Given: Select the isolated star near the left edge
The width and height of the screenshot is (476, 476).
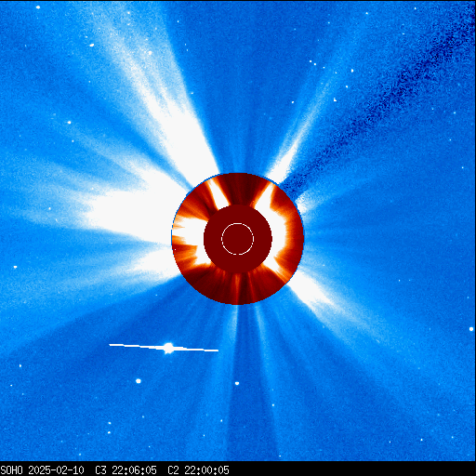Looking at the screenshot, I should point(15,267).
